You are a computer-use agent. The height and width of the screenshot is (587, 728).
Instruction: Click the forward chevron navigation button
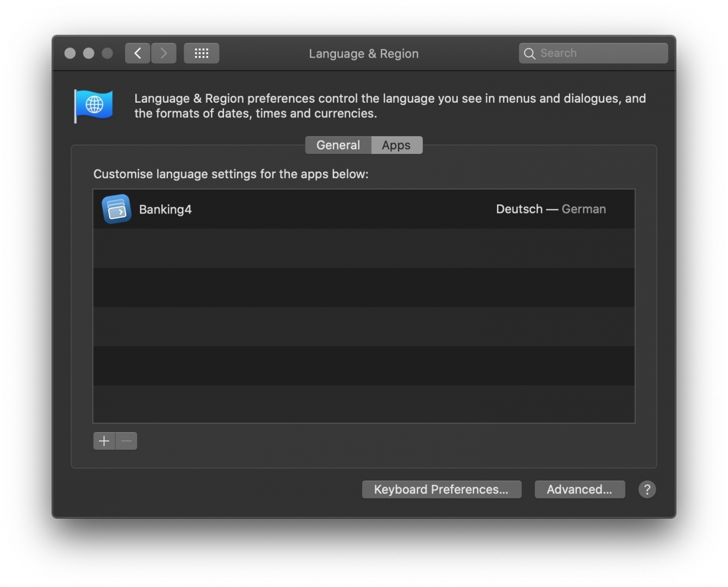point(164,53)
